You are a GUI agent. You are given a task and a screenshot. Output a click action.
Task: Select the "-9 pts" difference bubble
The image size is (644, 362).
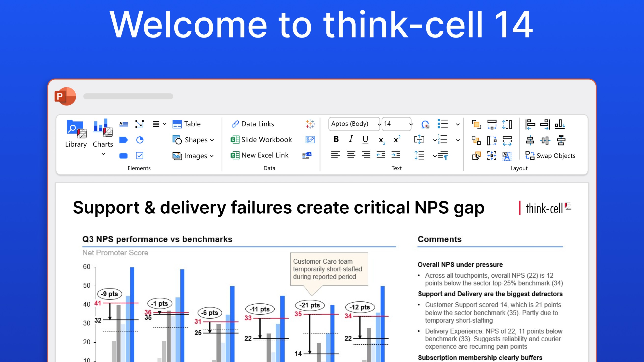click(109, 294)
